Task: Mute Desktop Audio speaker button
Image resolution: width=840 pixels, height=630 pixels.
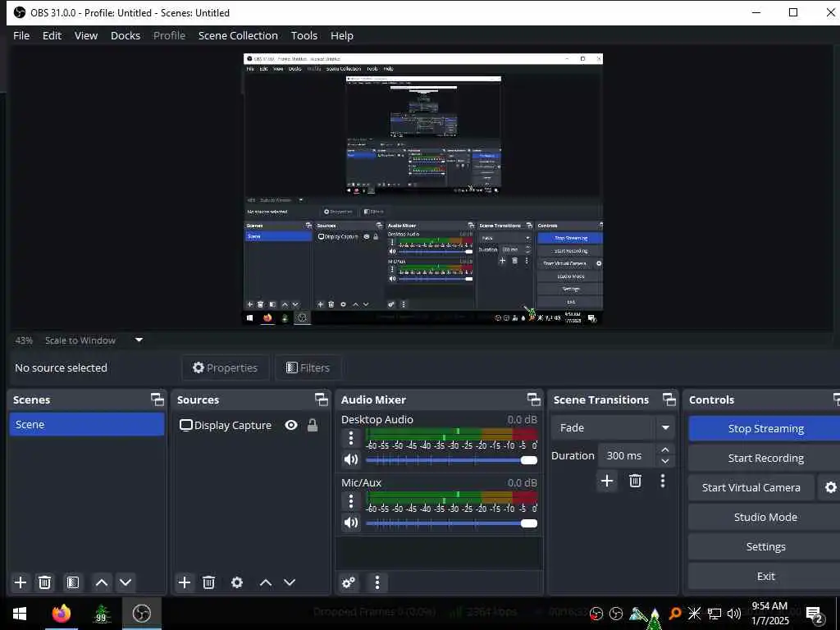Action: 351,459
